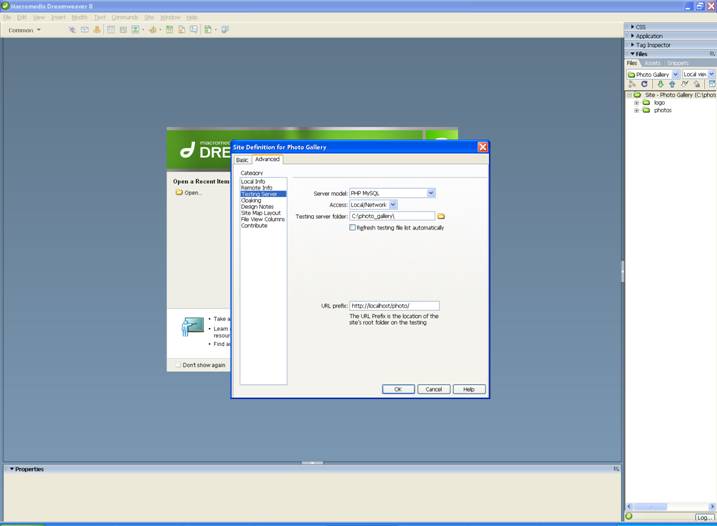This screenshot has width=717, height=526.
Task: Open the Site menu
Action: pos(149,17)
